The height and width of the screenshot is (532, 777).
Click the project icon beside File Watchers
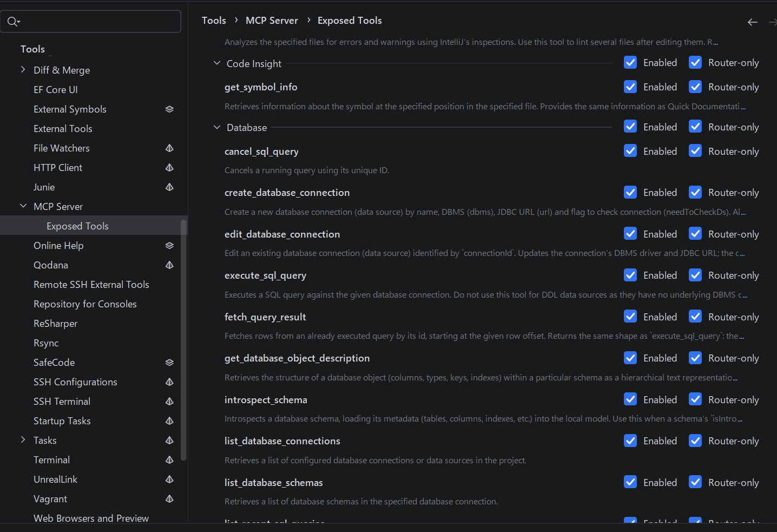point(169,148)
